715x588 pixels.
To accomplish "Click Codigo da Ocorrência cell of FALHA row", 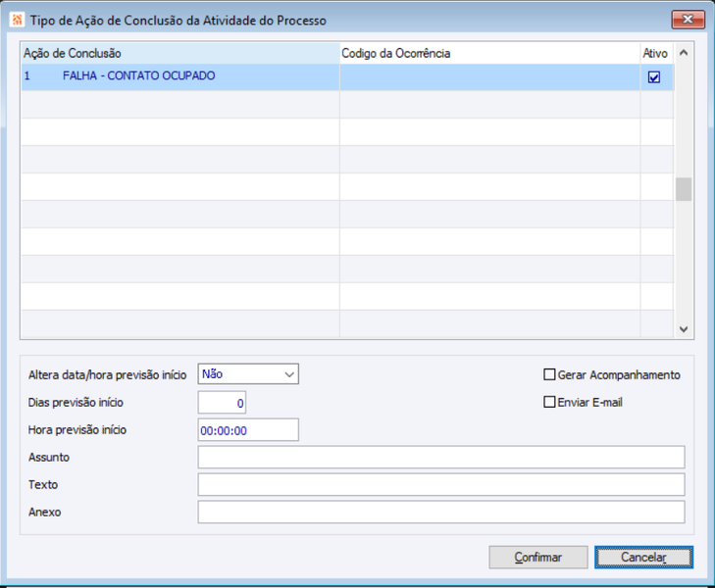I will [x=489, y=77].
